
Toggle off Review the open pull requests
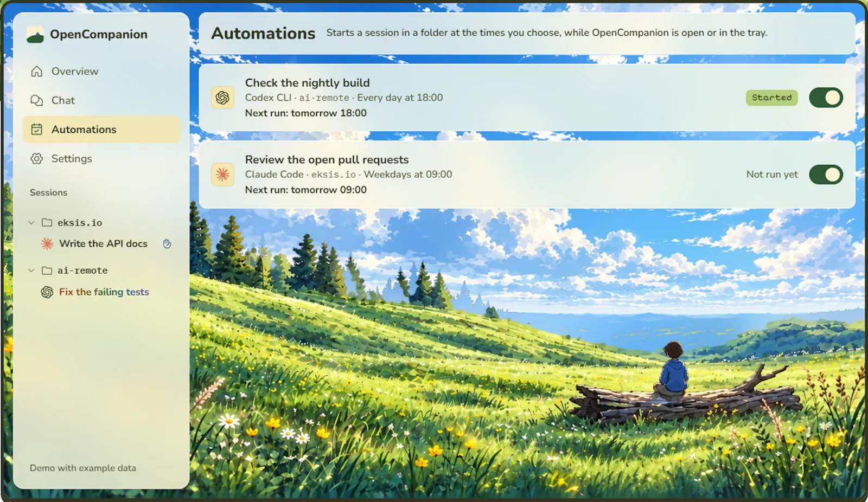826,175
